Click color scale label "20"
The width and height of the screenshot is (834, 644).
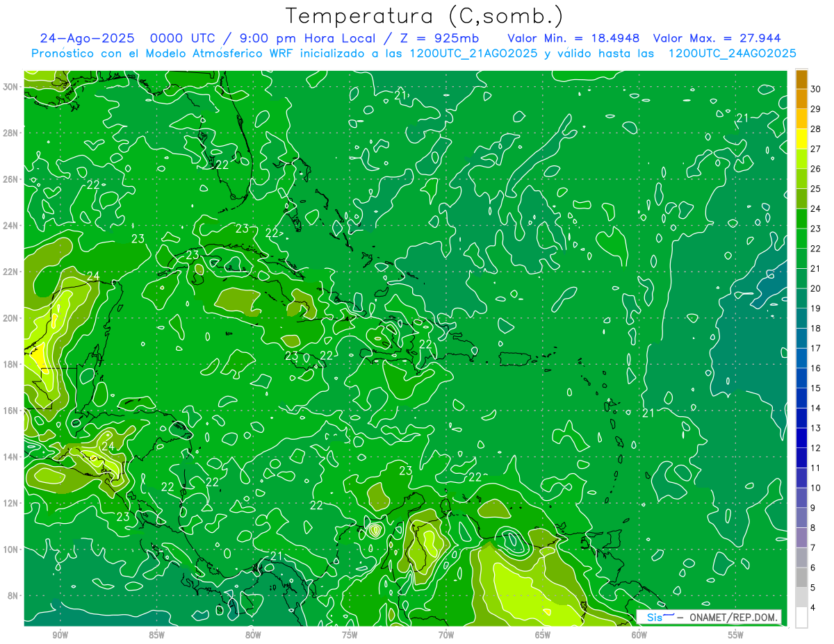pyautogui.click(x=816, y=288)
